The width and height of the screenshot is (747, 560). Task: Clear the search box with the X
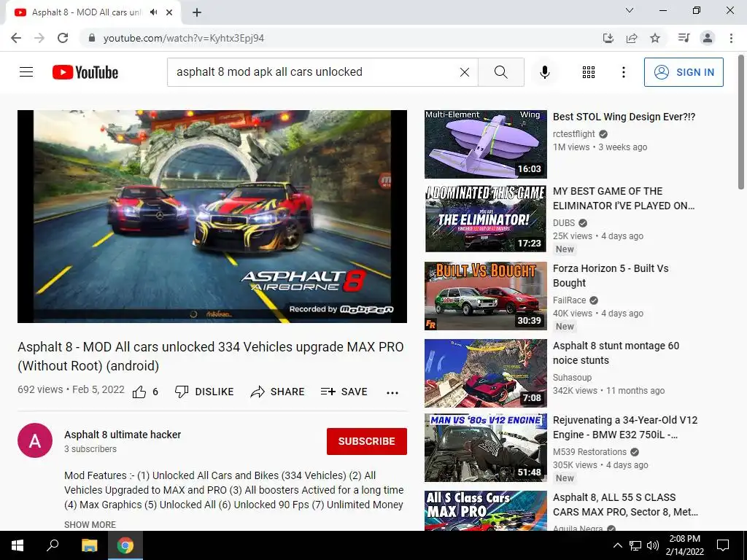click(x=465, y=72)
